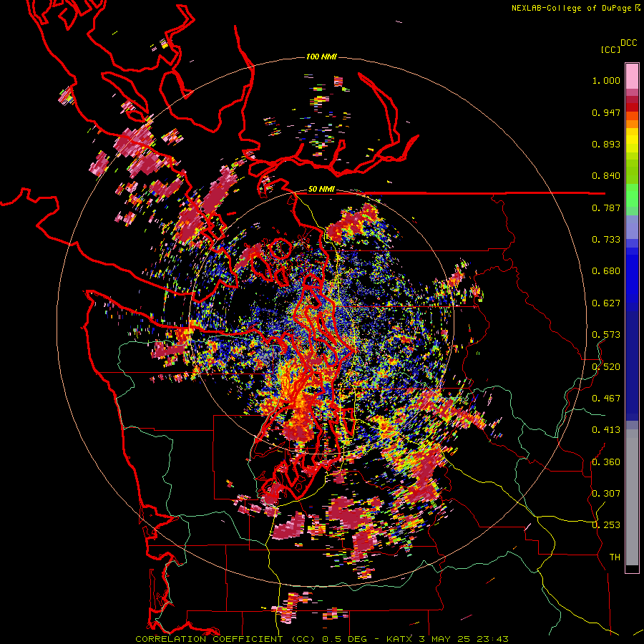Click the 50 NMI range ring label
The height and width of the screenshot is (644, 644).
[321, 189]
